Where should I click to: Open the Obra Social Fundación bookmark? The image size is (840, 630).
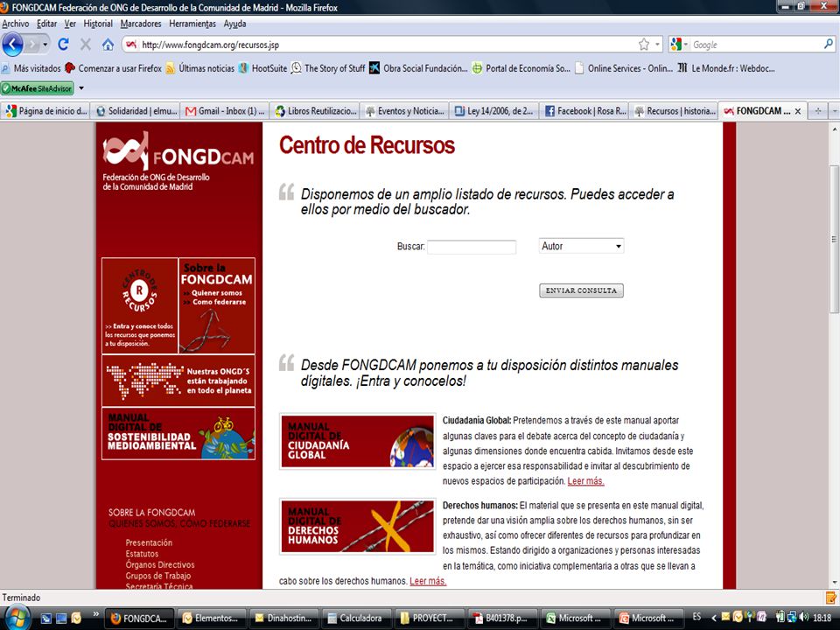coord(419,68)
